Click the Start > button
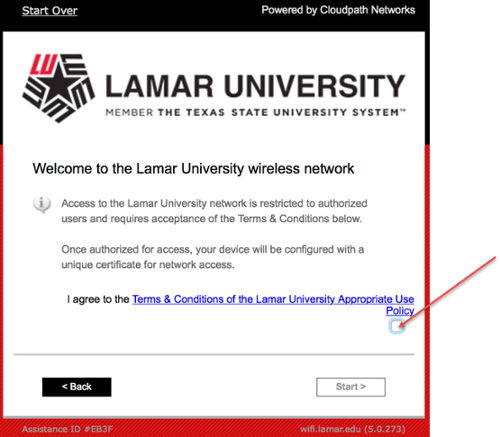Screen dimensions: 500x437 (x=351, y=387)
